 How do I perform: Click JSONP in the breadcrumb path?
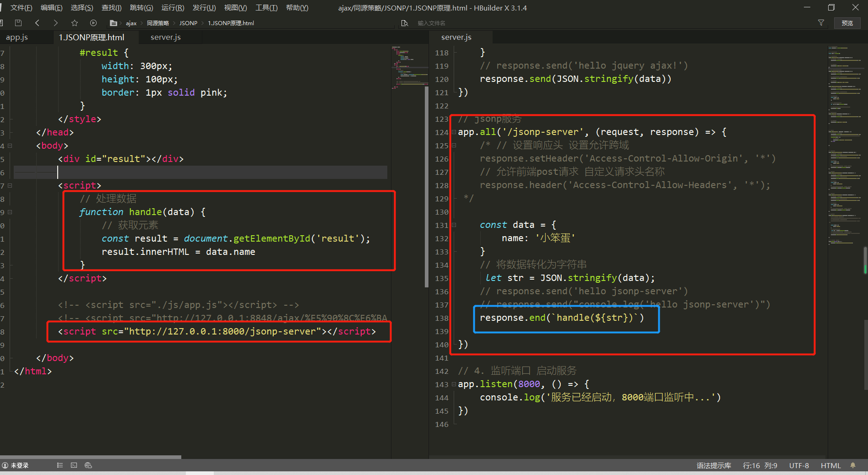coord(188,23)
